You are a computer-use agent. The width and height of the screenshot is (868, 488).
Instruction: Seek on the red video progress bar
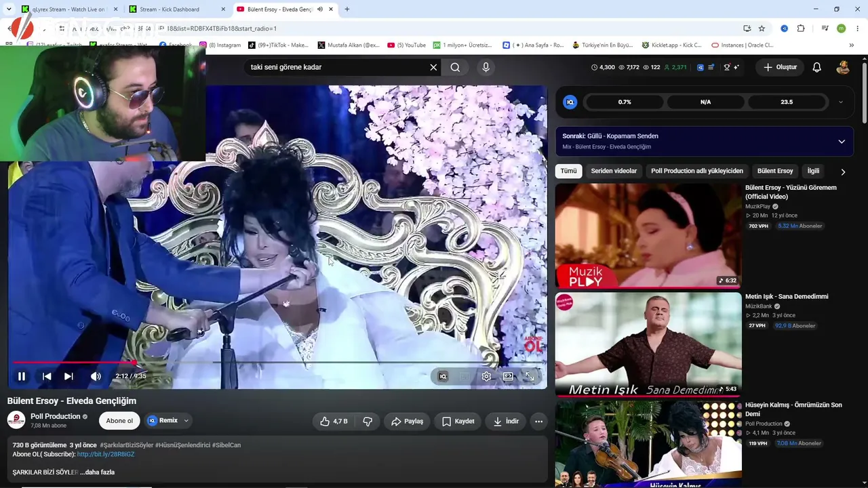pyautogui.click(x=277, y=363)
